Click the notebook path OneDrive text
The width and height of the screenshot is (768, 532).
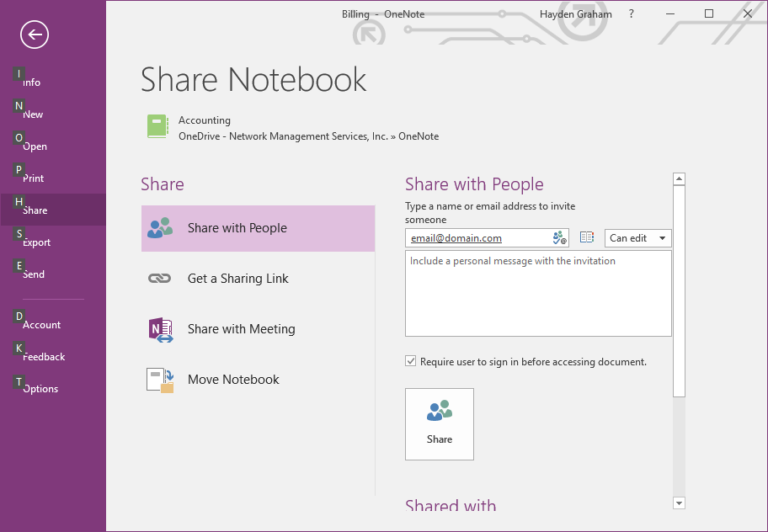click(x=308, y=136)
